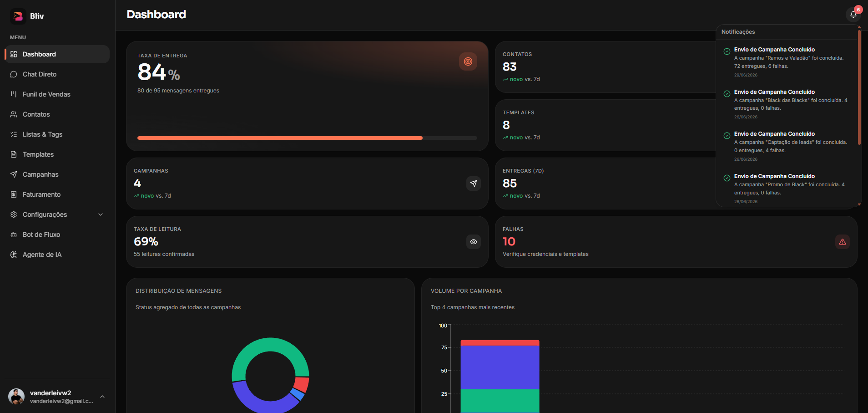
Task: Click the Templates document icon
Action: 14,154
